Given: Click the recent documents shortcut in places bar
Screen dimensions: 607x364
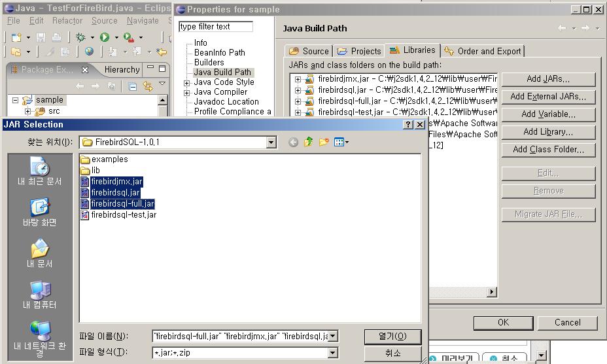Looking at the screenshot, I should pos(39,171).
